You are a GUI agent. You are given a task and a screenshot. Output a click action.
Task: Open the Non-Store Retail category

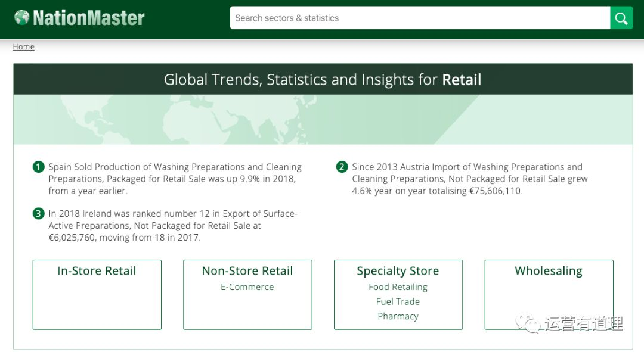coord(247,271)
